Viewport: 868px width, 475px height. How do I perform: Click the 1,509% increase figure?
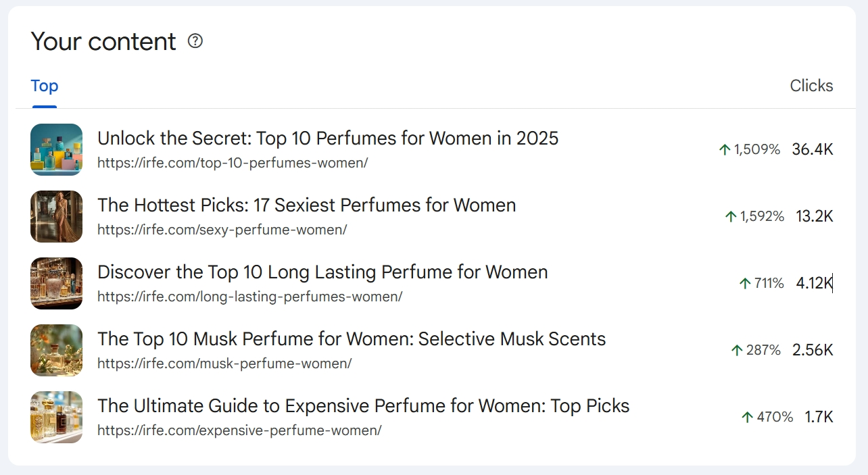pyautogui.click(x=757, y=149)
